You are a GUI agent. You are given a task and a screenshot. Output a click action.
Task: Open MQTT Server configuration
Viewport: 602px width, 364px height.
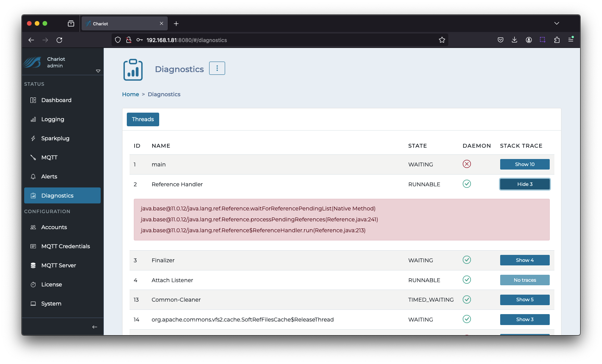(62, 265)
